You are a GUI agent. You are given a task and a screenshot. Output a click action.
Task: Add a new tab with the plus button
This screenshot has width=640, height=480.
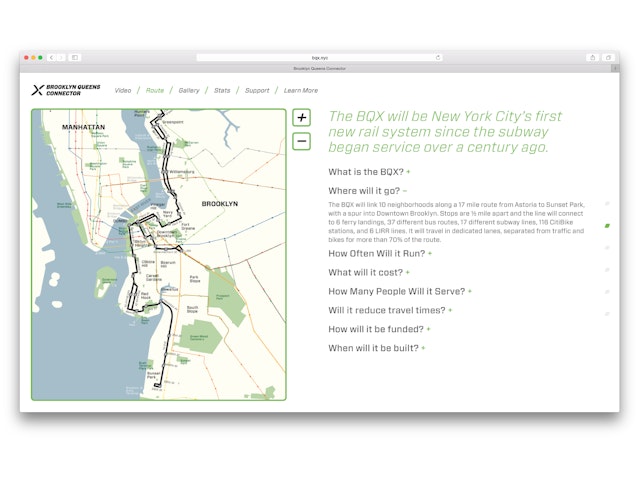point(615,69)
